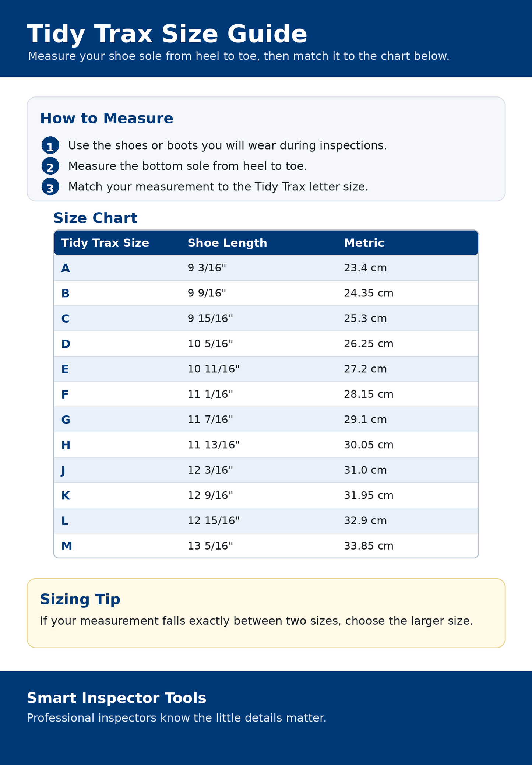Select the Metric column header
The image size is (532, 765).
(x=364, y=243)
